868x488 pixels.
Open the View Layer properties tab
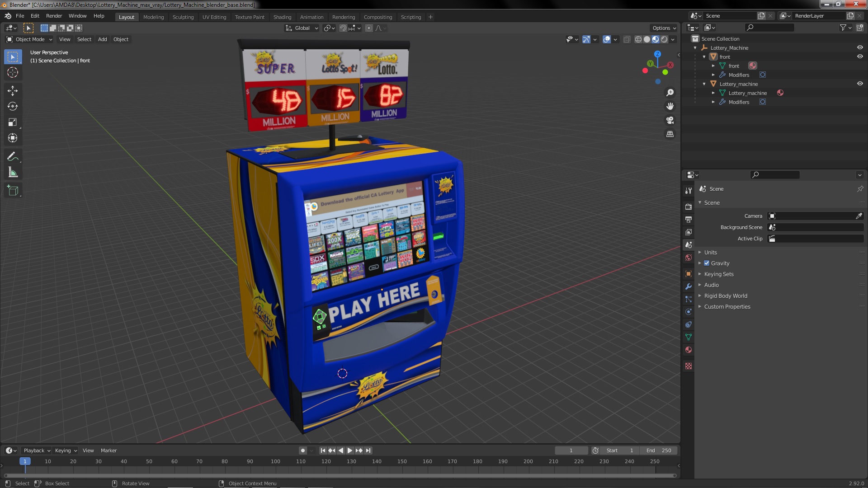pos(689,232)
